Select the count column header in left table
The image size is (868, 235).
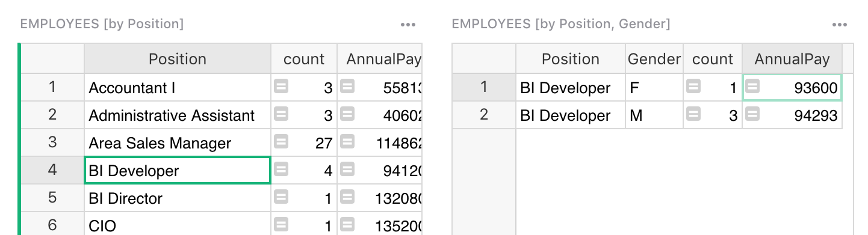pos(304,59)
